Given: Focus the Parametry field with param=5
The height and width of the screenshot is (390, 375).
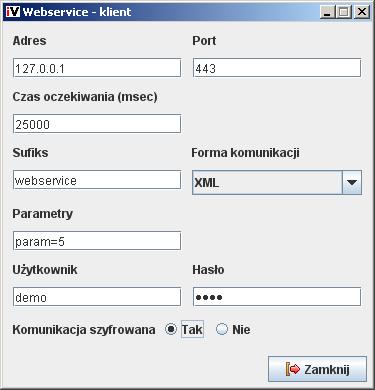Looking at the screenshot, I should 97,241.
